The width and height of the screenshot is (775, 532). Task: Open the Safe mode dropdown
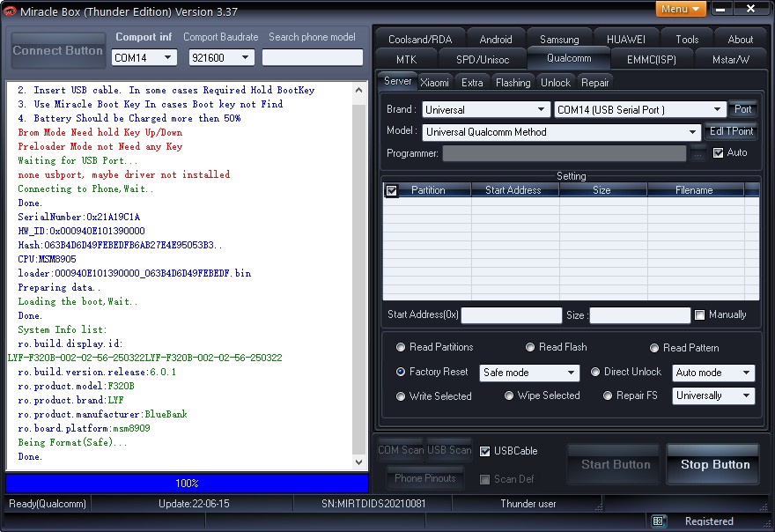(x=529, y=373)
